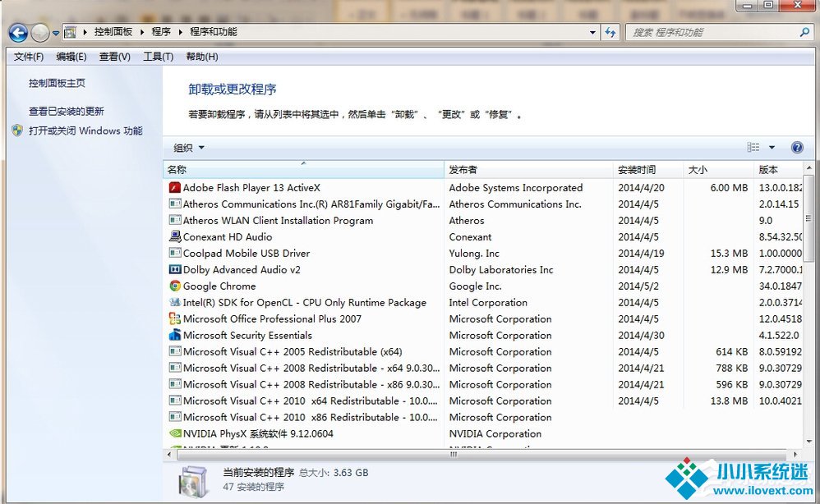Image resolution: width=820 pixels, height=504 pixels.
Task: Select Adobe Flash Player 13 ActiveX icon
Action: click(175, 187)
